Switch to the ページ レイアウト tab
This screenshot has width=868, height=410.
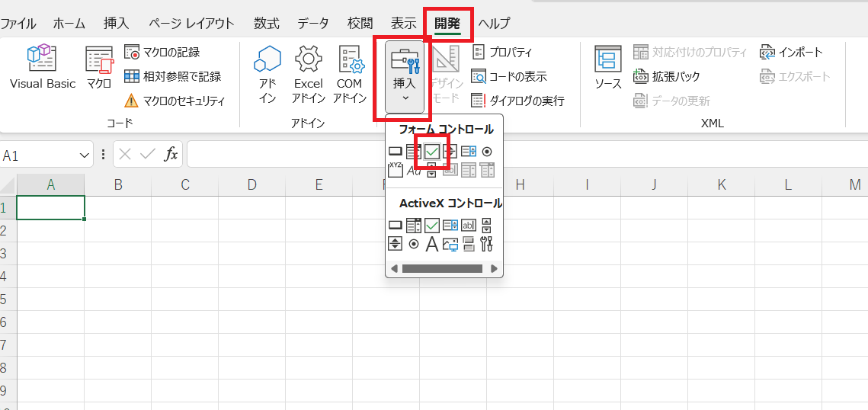[191, 23]
